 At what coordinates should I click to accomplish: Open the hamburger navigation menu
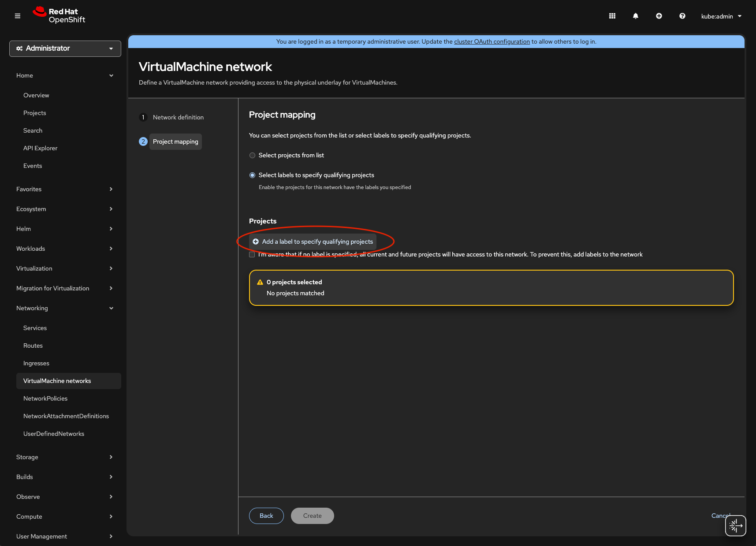point(18,16)
